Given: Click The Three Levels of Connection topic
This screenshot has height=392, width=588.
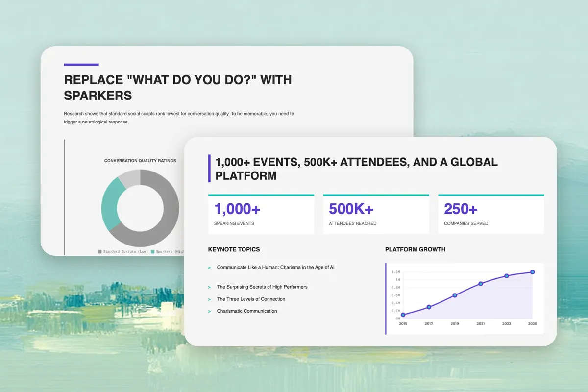Looking at the screenshot, I should tap(251, 299).
